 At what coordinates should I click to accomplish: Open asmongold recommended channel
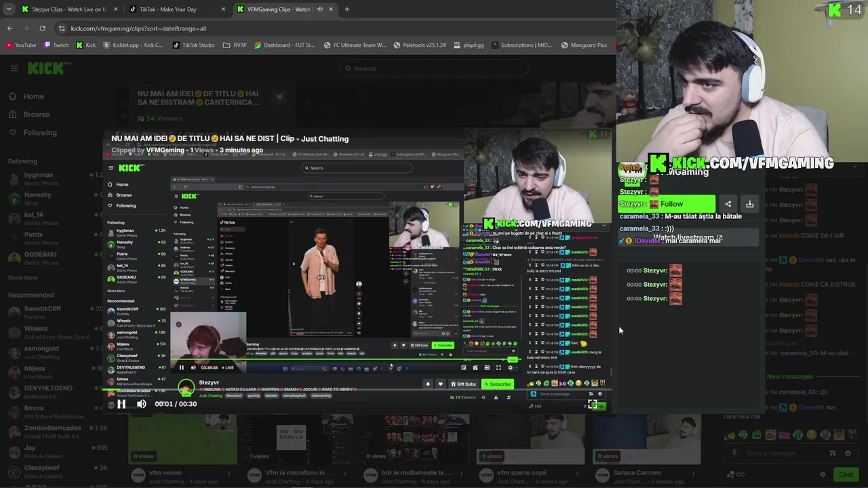coord(54,352)
